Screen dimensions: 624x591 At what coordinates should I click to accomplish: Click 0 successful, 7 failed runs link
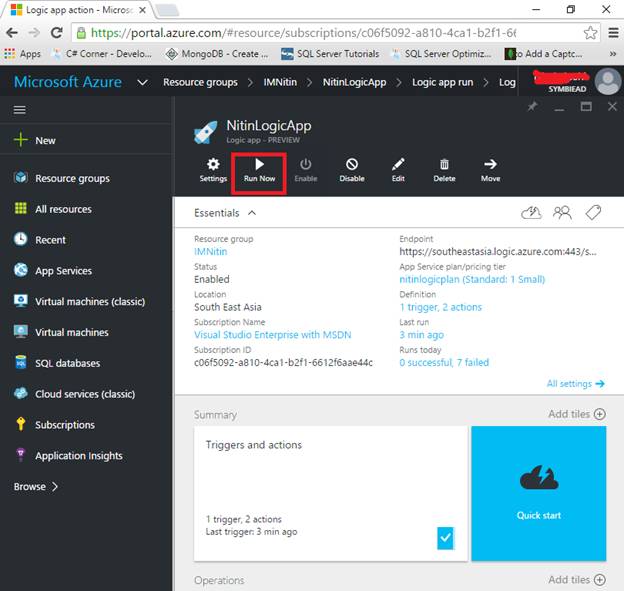(x=444, y=363)
